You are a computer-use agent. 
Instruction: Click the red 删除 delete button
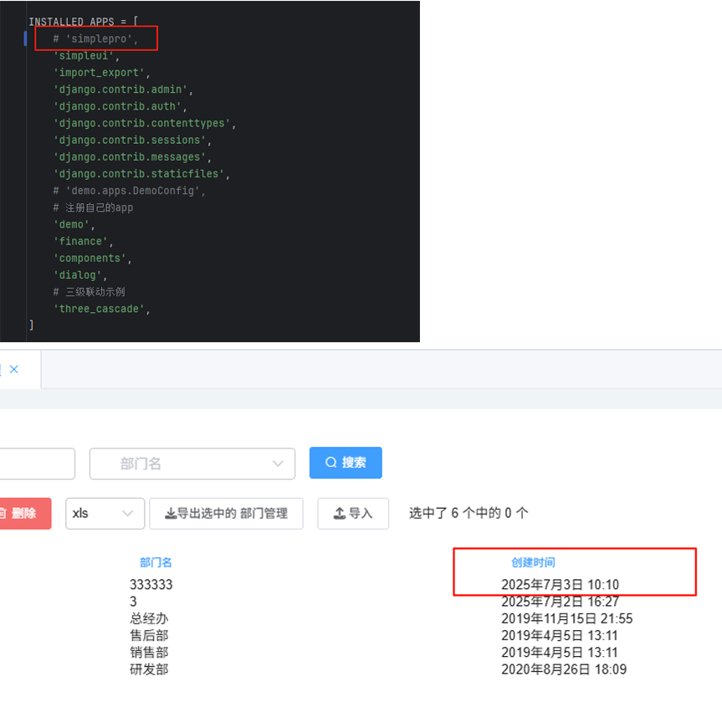click(x=25, y=513)
